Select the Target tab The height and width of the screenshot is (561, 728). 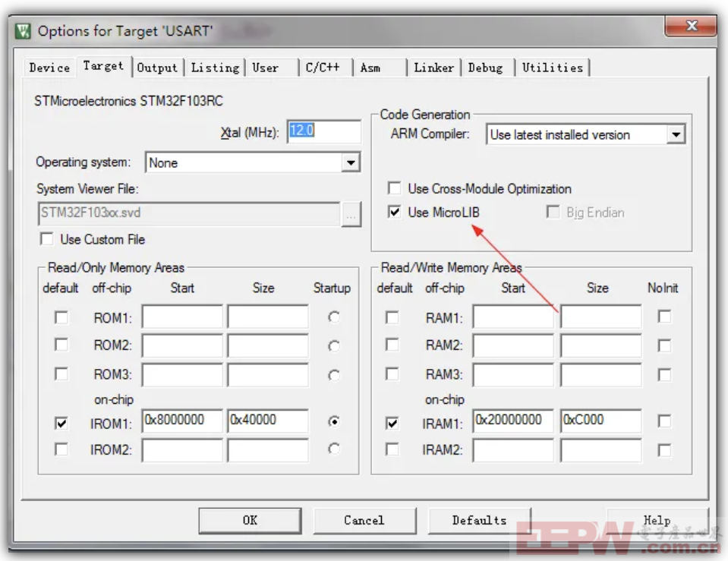tap(103, 66)
